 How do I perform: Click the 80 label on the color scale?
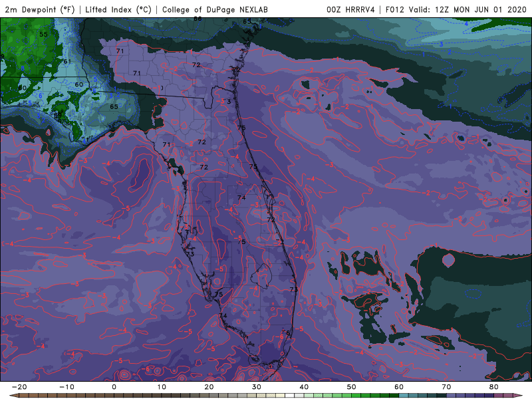[x=494, y=387]
